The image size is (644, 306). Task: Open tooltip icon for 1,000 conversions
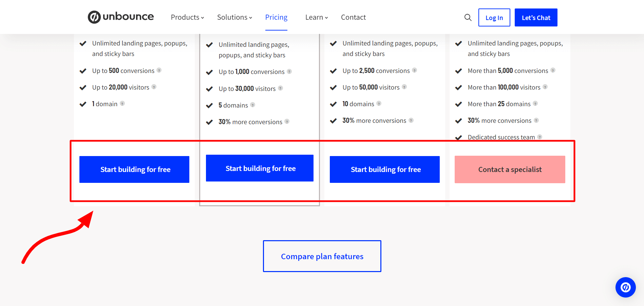click(289, 71)
